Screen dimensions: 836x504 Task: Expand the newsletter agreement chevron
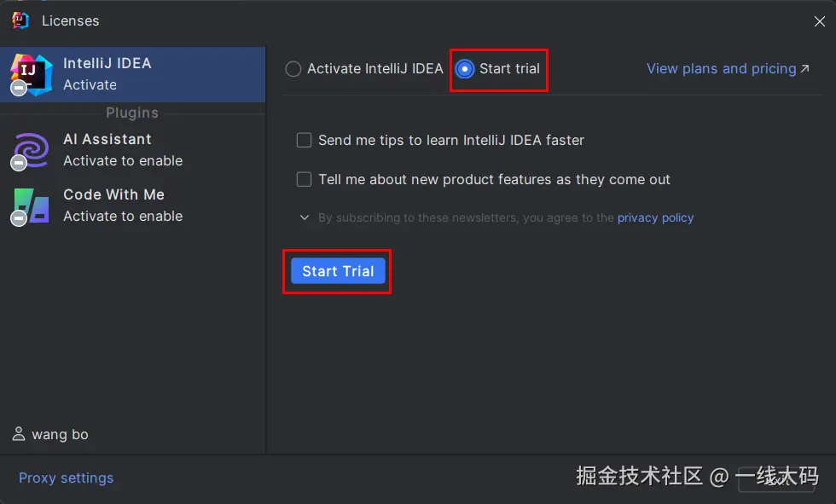click(x=304, y=217)
